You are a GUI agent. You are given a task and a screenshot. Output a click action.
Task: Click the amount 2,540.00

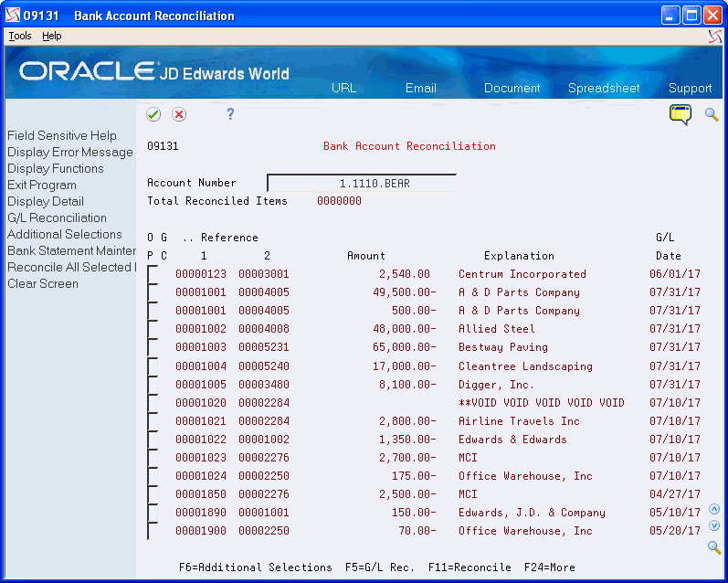[x=404, y=274]
